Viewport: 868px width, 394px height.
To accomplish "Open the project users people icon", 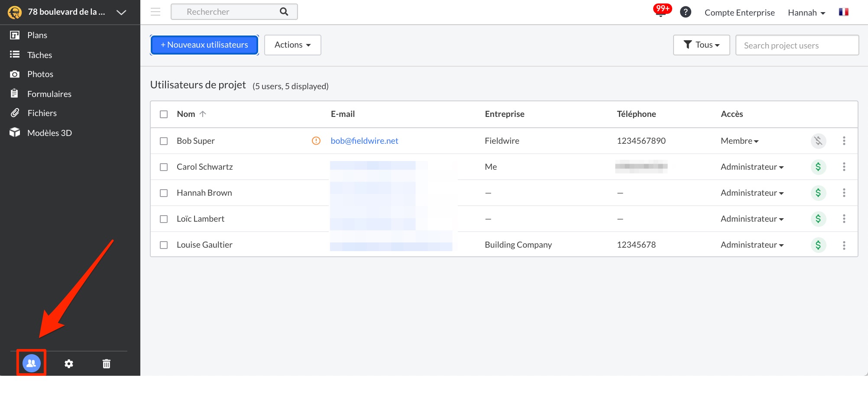I will 31,363.
